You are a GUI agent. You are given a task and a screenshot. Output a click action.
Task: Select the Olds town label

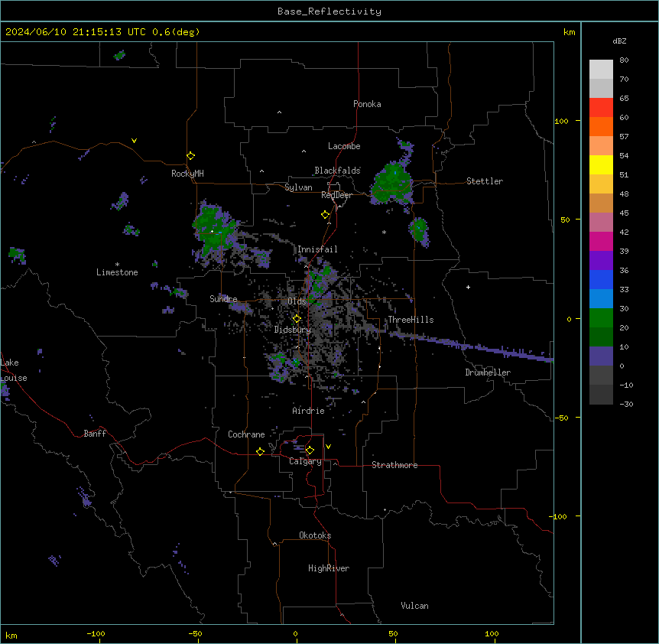(297, 301)
